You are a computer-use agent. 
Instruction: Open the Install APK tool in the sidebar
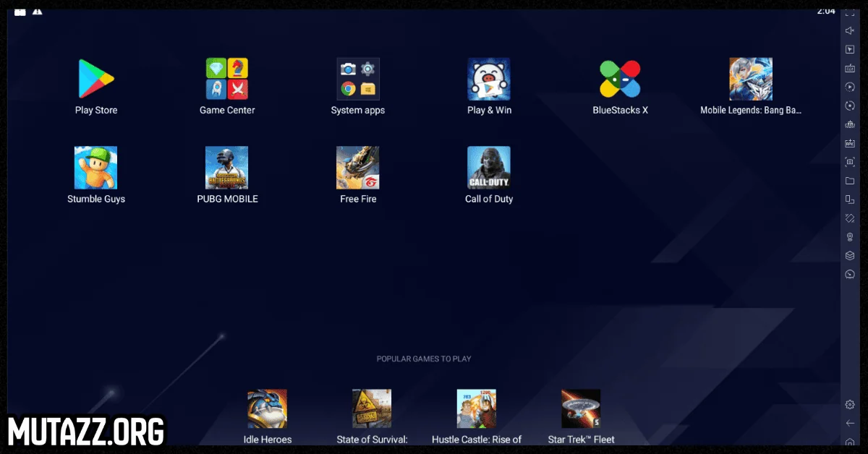pyautogui.click(x=849, y=143)
